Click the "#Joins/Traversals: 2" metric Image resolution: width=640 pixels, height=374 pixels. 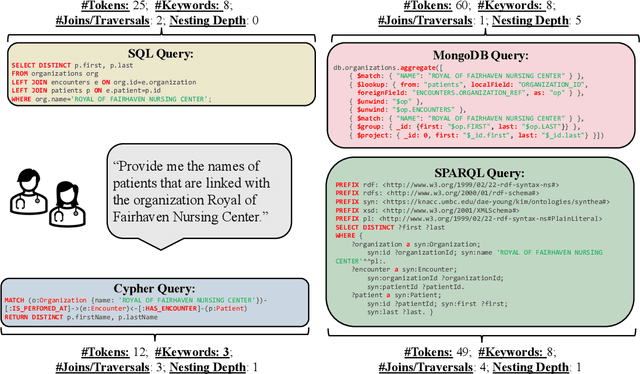[109, 20]
